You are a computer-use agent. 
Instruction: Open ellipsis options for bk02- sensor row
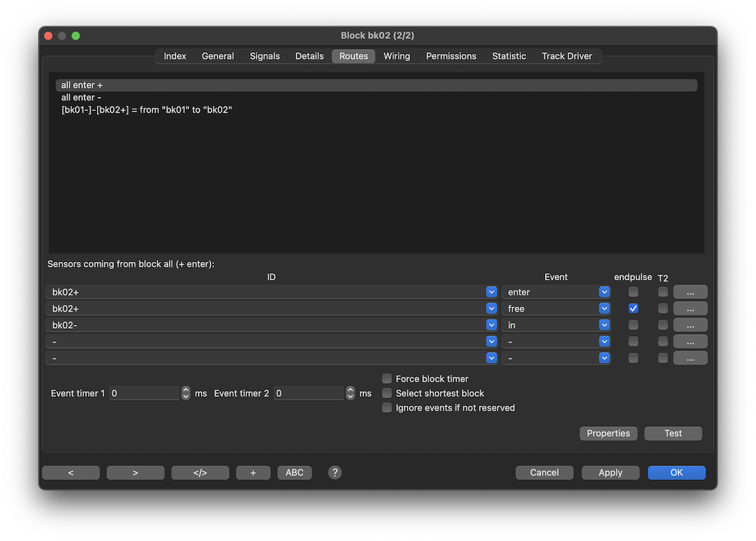click(x=690, y=325)
